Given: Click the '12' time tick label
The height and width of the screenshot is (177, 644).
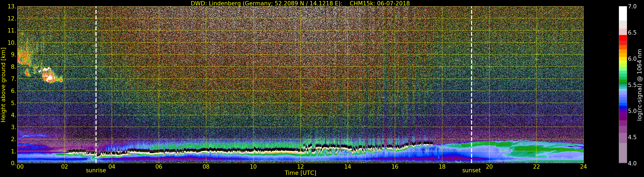Looking at the screenshot, I should [300, 167].
